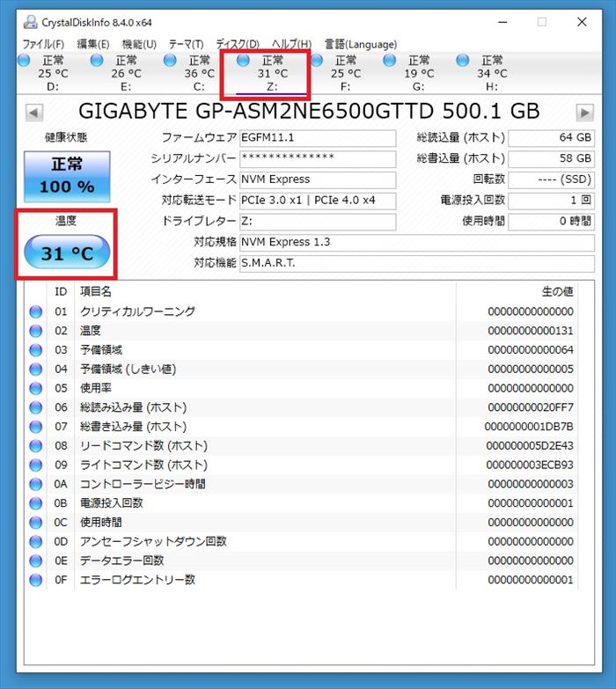Click the masked シリアルナンバー field

(318, 158)
